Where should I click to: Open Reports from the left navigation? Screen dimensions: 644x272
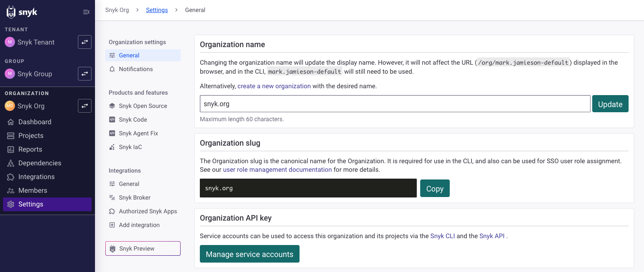pyautogui.click(x=30, y=149)
